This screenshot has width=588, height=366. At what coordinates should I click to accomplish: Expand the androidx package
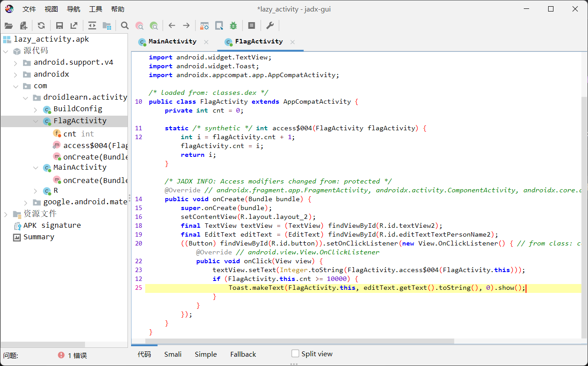pos(15,74)
